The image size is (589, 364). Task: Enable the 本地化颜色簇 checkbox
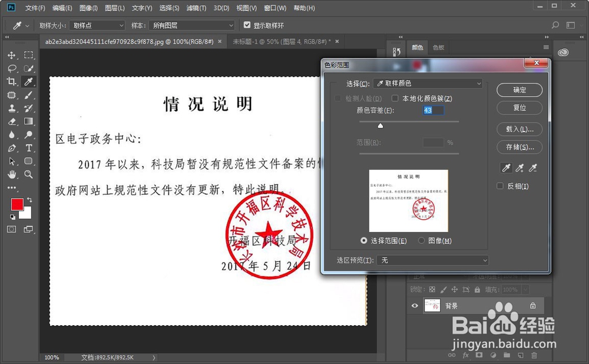pyautogui.click(x=395, y=98)
